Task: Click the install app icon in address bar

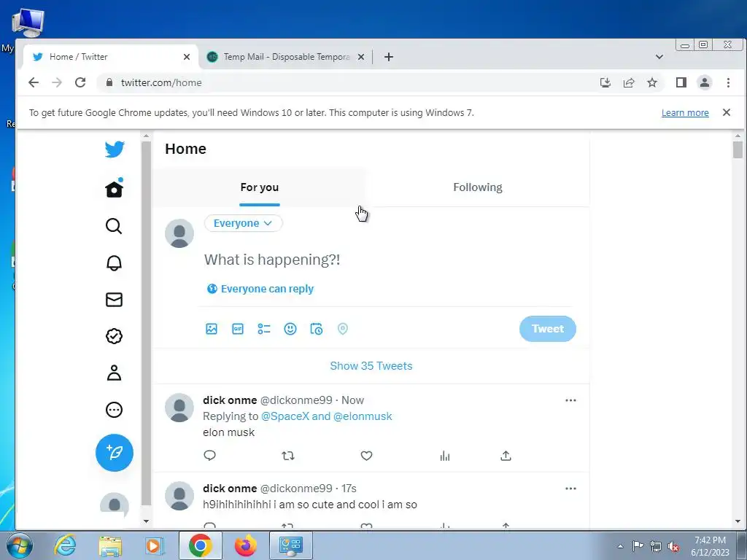Action: 605,82
